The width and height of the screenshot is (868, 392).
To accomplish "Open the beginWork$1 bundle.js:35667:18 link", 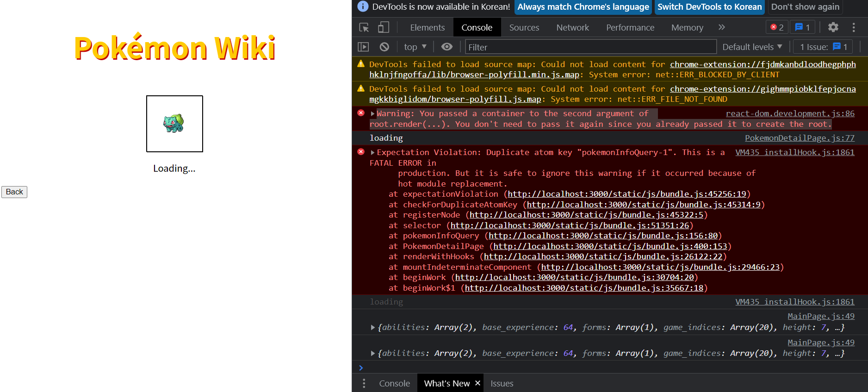I will [x=584, y=288].
